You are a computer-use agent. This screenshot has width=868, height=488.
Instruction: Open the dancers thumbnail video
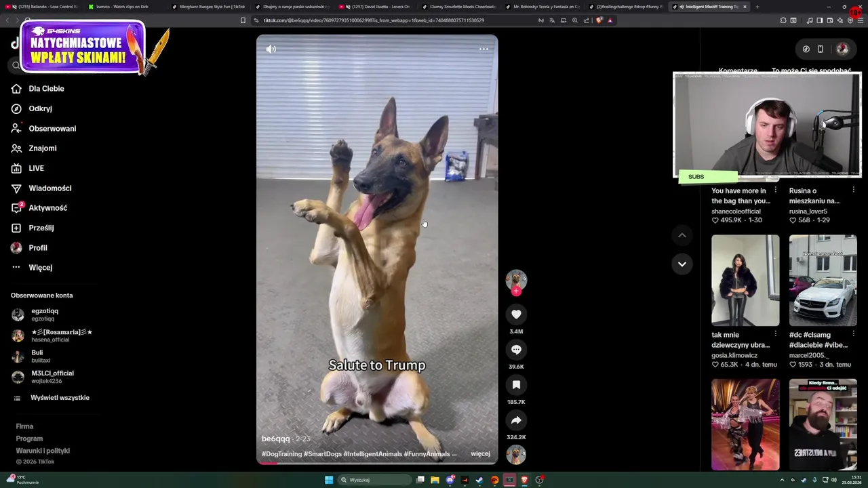(x=745, y=424)
